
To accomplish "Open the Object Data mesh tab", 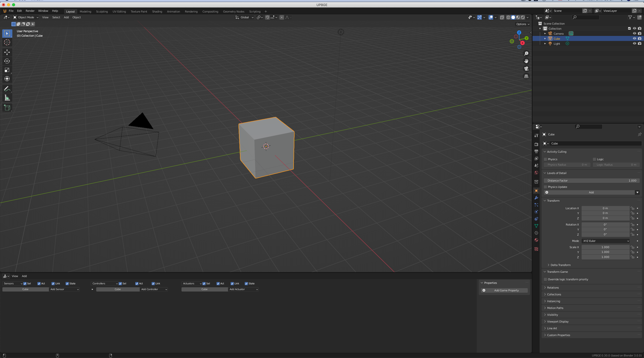I will click(x=536, y=226).
